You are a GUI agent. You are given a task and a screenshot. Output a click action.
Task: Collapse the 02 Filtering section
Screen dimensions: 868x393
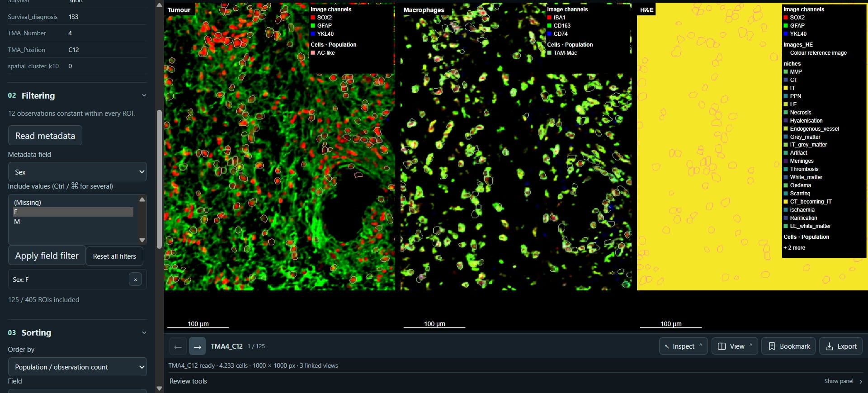click(x=144, y=95)
